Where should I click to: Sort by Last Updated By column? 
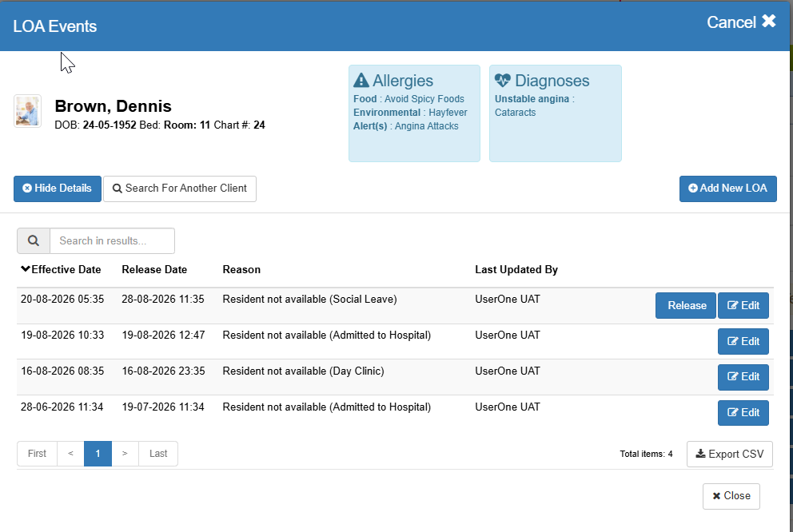(x=516, y=270)
